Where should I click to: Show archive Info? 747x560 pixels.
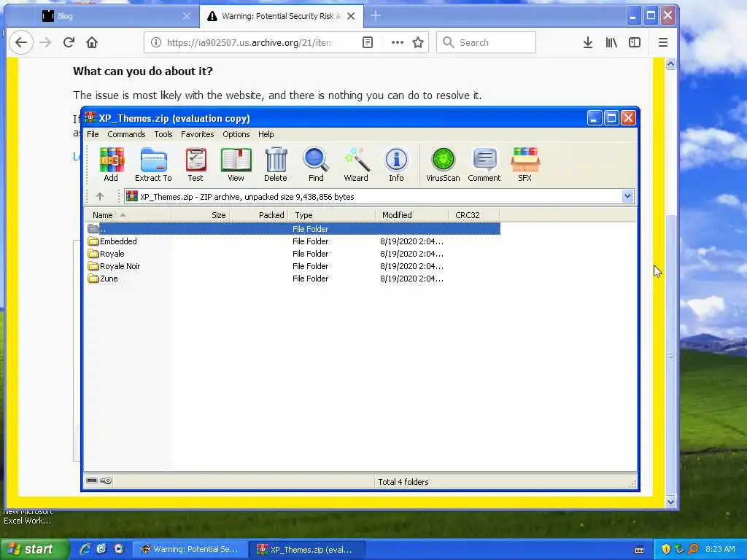[x=396, y=164]
